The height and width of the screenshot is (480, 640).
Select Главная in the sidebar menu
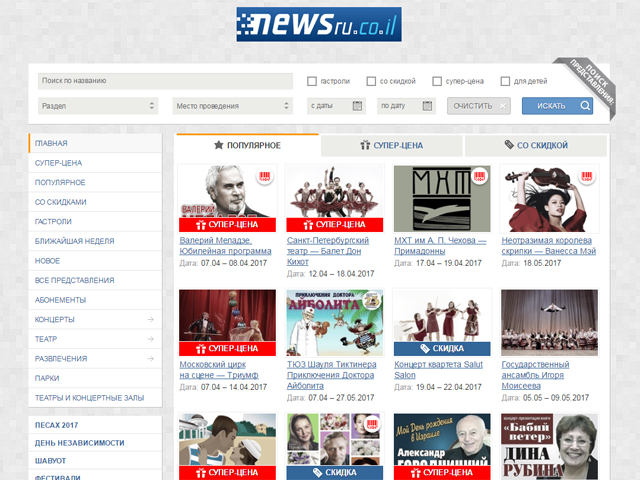click(96, 143)
